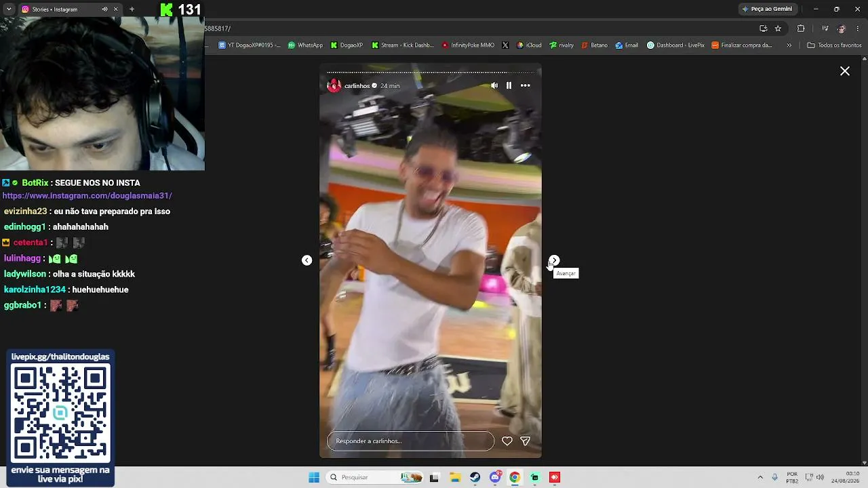Click the Peça ao Gemini button
The width and height of the screenshot is (868, 488).
767,9
